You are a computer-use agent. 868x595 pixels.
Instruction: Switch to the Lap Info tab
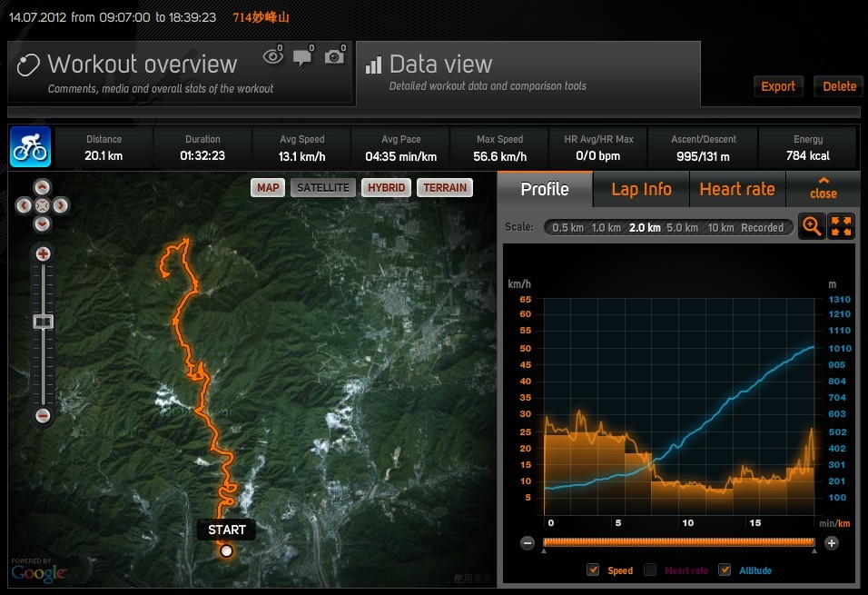click(641, 189)
